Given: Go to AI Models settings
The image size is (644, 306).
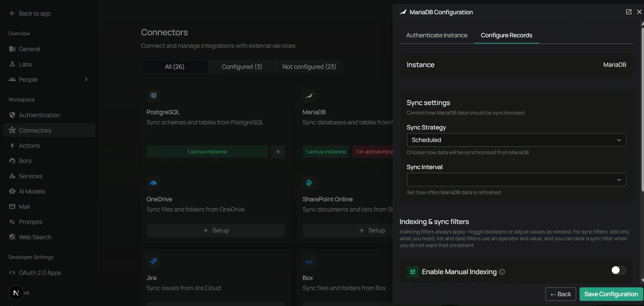Looking at the screenshot, I should (x=32, y=191).
